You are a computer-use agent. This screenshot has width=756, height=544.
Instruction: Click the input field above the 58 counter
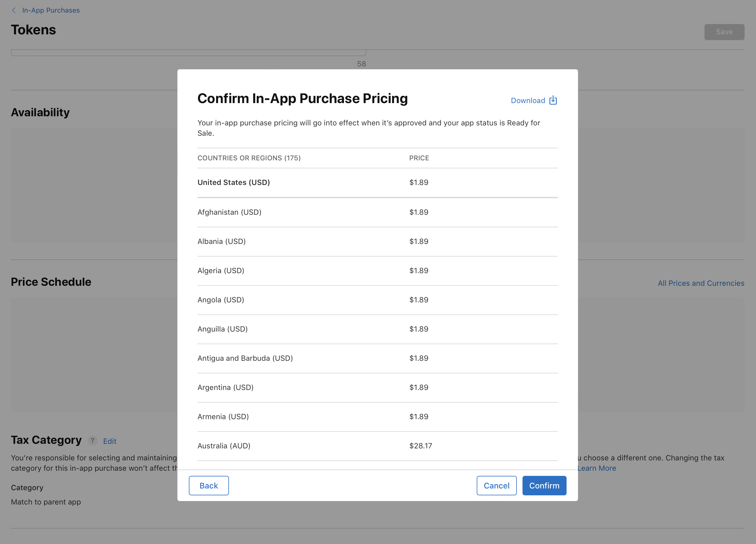click(188, 52)
